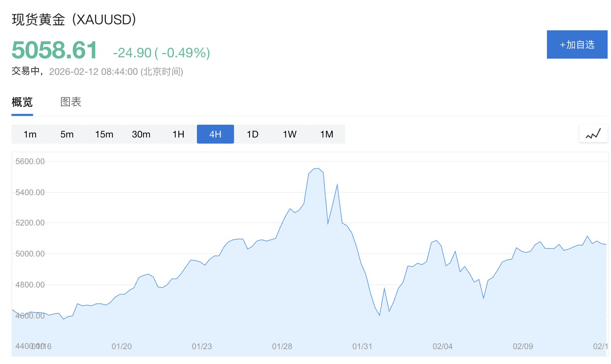Switch to the 15m interval
The width and height of the screenshot is (611, 364).
pos(104,134)
